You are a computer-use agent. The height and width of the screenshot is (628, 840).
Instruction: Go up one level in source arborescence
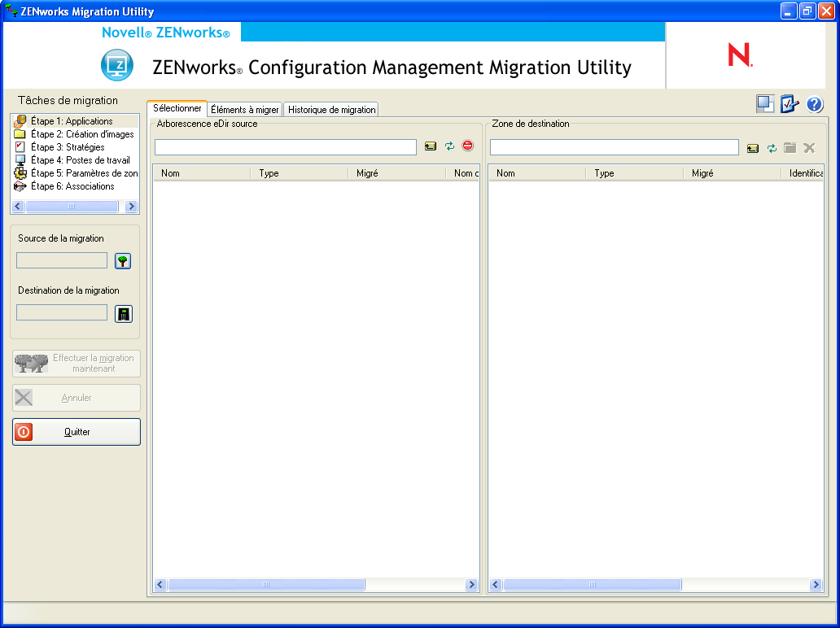click(431, 147)
